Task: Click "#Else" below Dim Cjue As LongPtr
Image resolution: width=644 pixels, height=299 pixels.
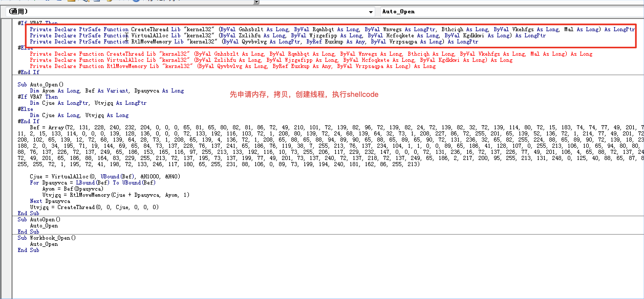Action: pos(25,109)
